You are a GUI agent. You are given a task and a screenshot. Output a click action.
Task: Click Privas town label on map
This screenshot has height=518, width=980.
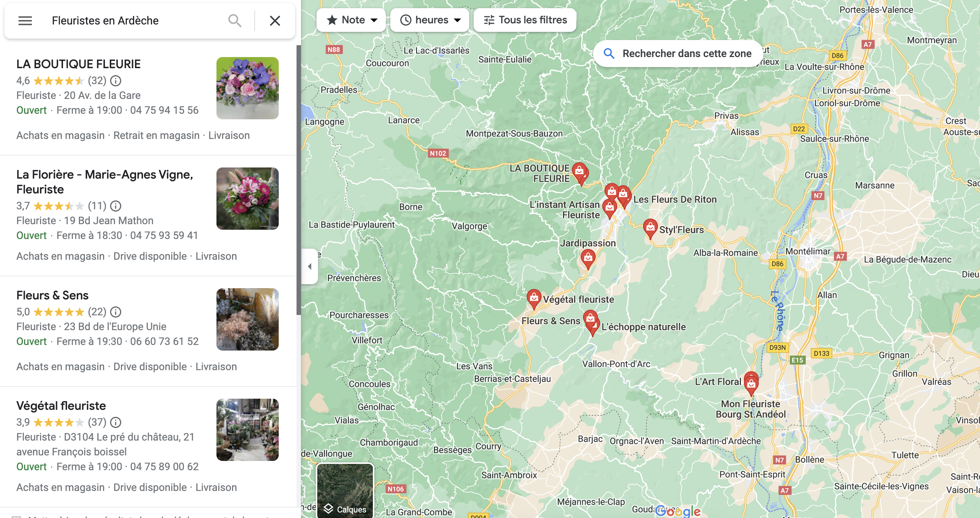pyautogui.click(x=726, y=116)
